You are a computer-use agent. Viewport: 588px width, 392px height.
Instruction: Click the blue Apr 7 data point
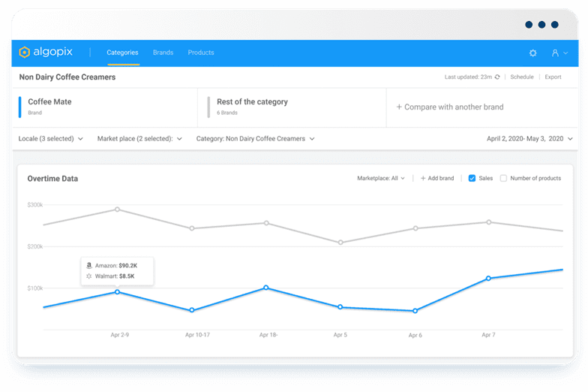[x=488, y=278]
